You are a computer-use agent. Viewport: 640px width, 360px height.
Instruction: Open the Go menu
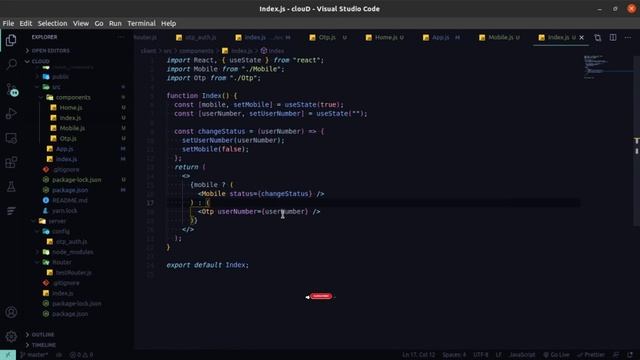[x=99, y=24]
